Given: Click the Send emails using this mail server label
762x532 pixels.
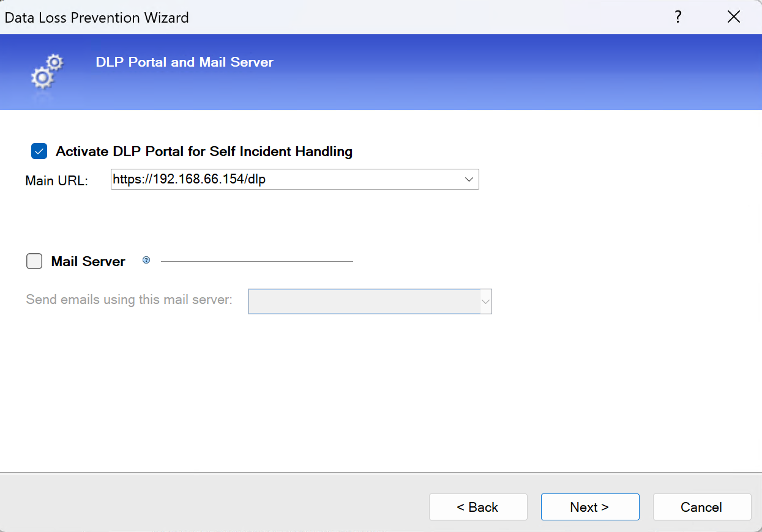Looking at the screenshot, I should [x=129, y=300].
